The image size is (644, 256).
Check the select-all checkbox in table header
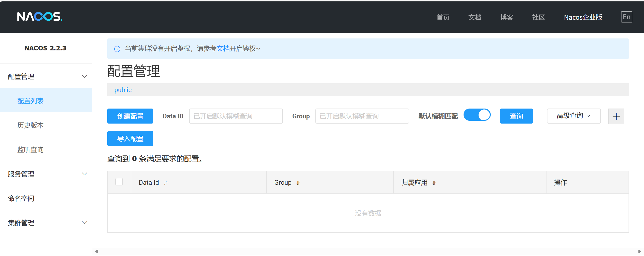pos(119,181)
